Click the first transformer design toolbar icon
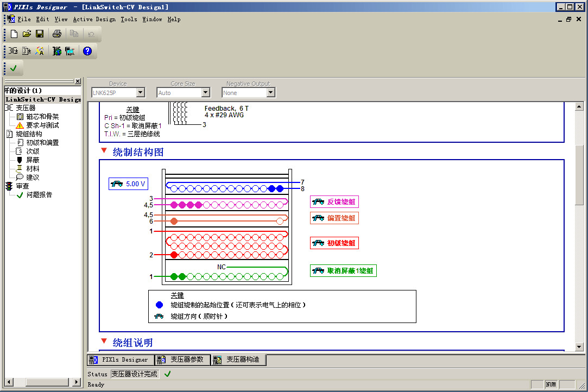This screenshot has width=588, height=392. tap(14, 51)
